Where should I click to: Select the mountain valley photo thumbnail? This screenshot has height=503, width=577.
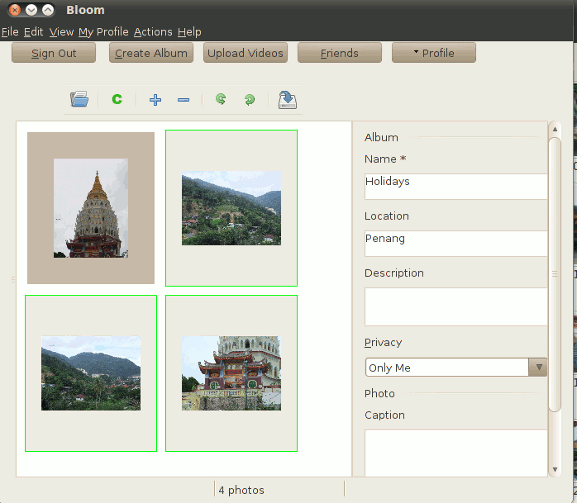tap(91, 373)
